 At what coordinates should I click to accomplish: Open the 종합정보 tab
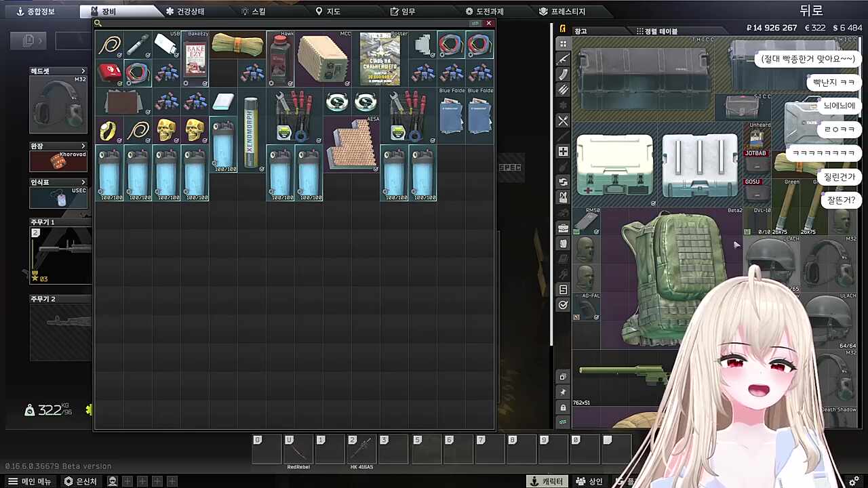[x=36, y=12]
